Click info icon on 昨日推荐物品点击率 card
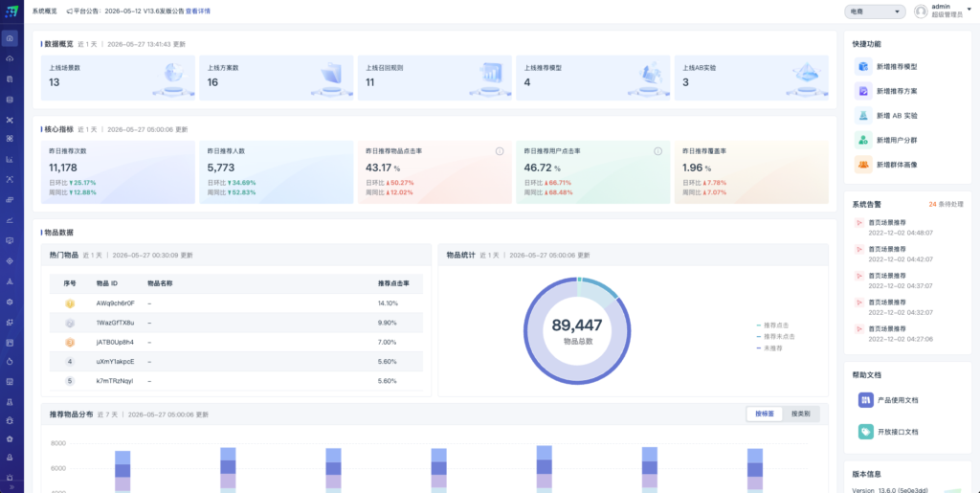Screen dimensions: 980x493 click(500, 151)
